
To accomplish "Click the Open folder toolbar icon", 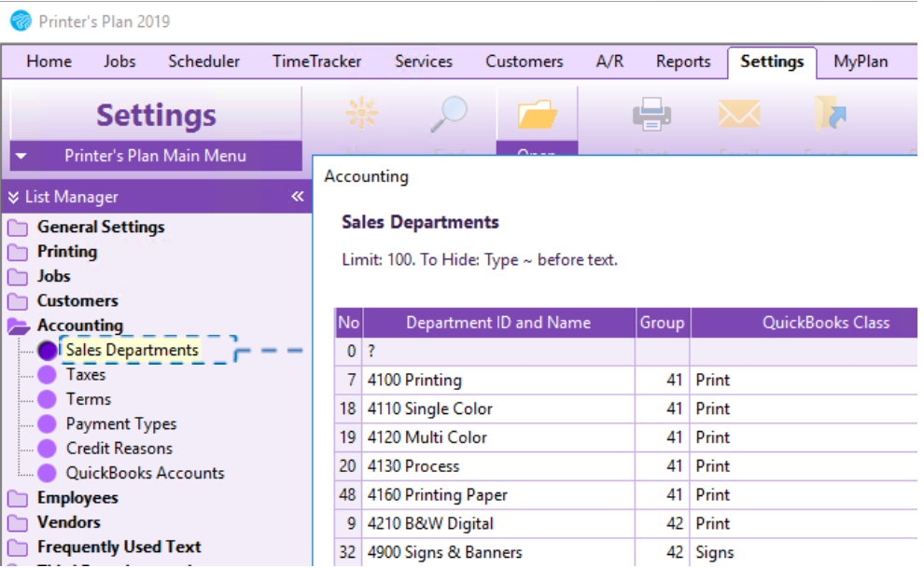I will tap(537, 114).
